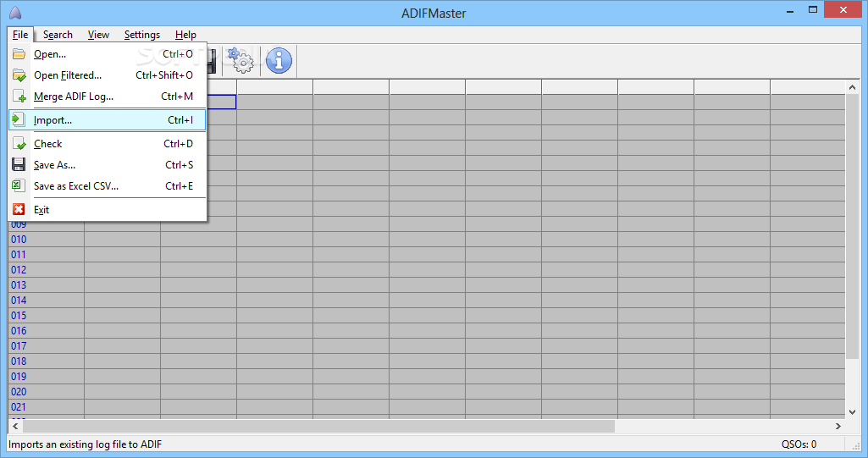Open the Search menu
This screenshot has height=458, width=868.
tap(58, 35)
